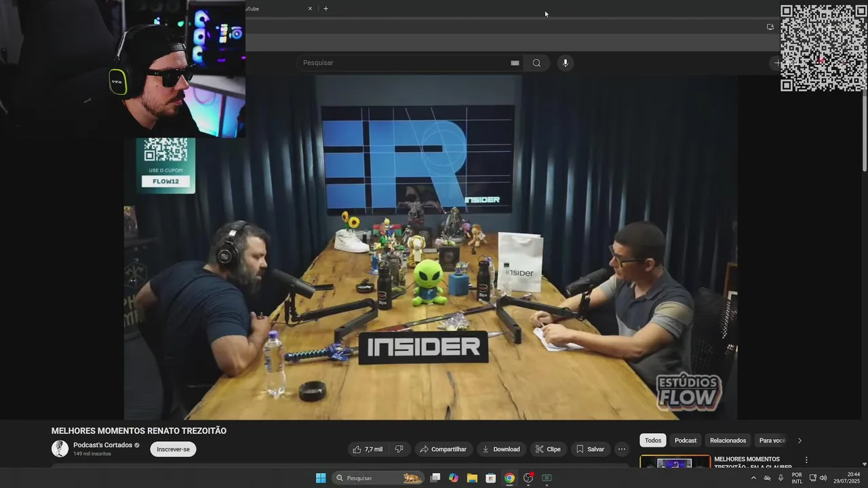Open volume control tray icon
The image size is (868, 488).
tap(823, 478)
